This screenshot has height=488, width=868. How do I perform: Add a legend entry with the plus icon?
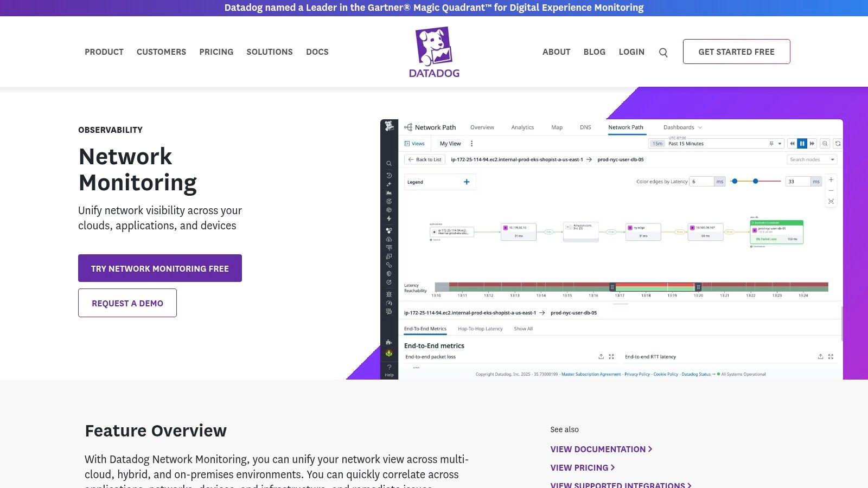click(467, 182)
